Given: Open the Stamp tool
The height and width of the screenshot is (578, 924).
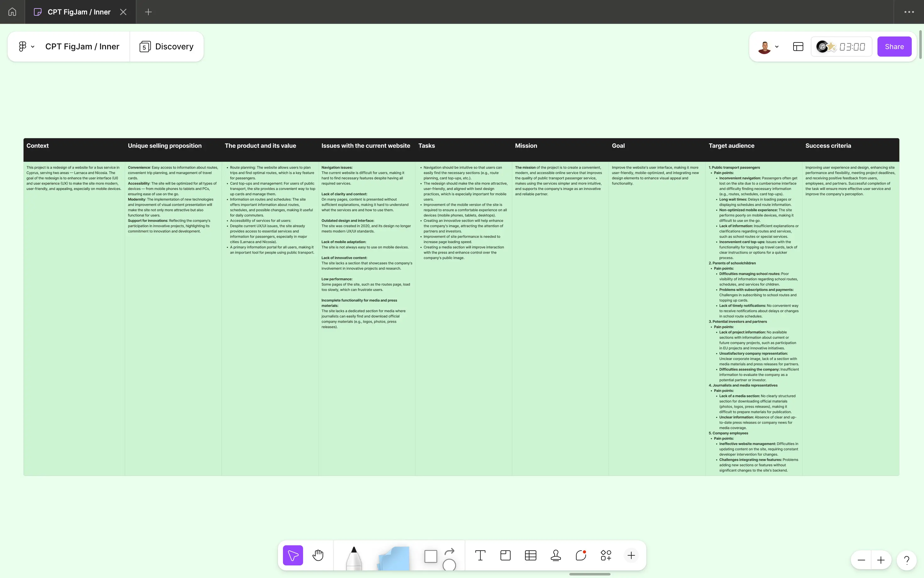Looking at the screenshot, I should coord(555,555).
